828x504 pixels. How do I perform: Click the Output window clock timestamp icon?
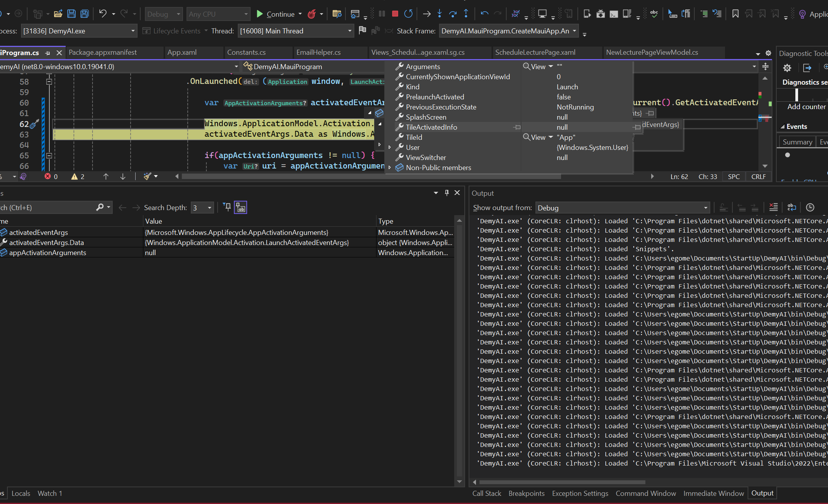[x=810, y=207]
